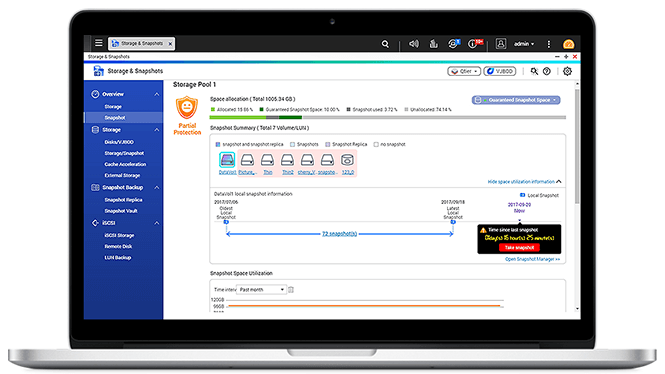The image size is (665, 374).
Task: Toggle the Snapshot Replica legend checkbox
Action: [327, 145]
